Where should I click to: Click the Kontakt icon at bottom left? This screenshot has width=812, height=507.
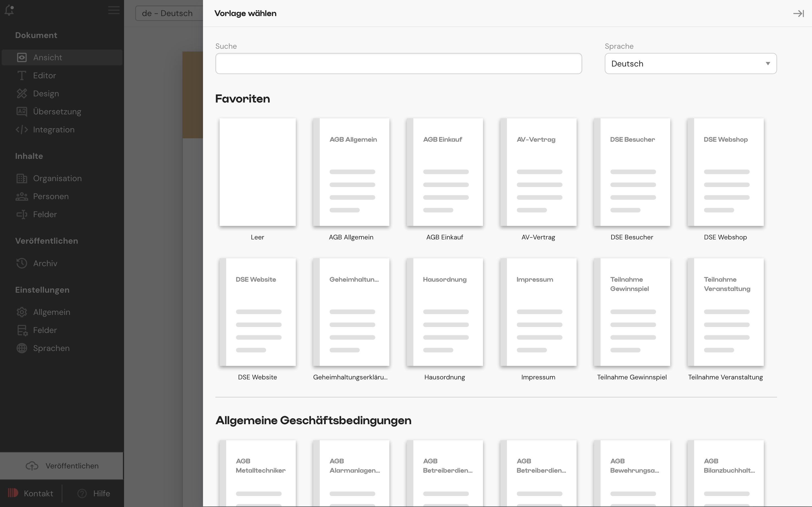(13, 493)
